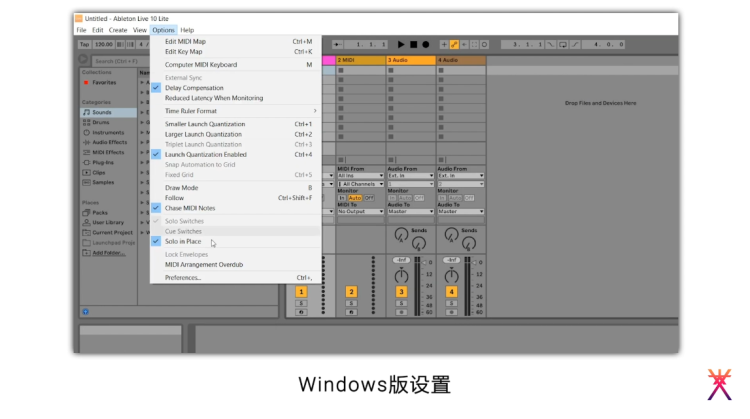This screenshot has width=750, height=419.
Task: Open track 3 Audio To Master dropdown
Action: click(411, 211)
